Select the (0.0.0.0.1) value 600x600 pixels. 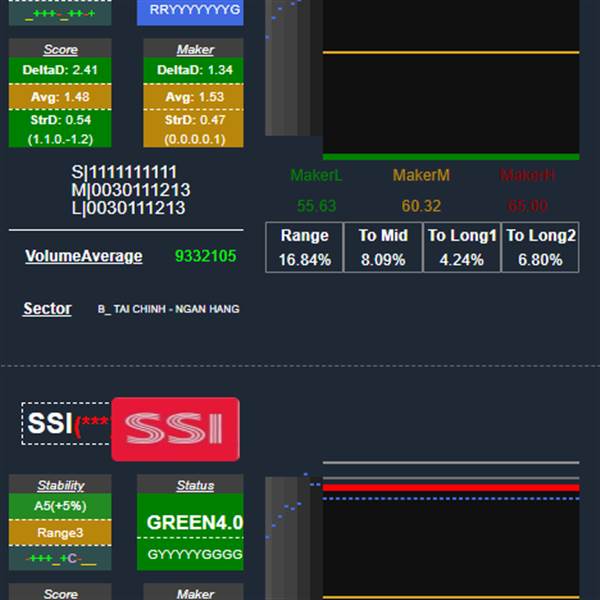(195, 139)
